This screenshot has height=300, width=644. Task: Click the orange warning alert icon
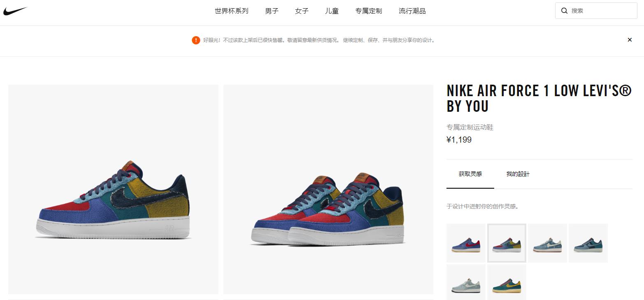(x=196, y=40)
